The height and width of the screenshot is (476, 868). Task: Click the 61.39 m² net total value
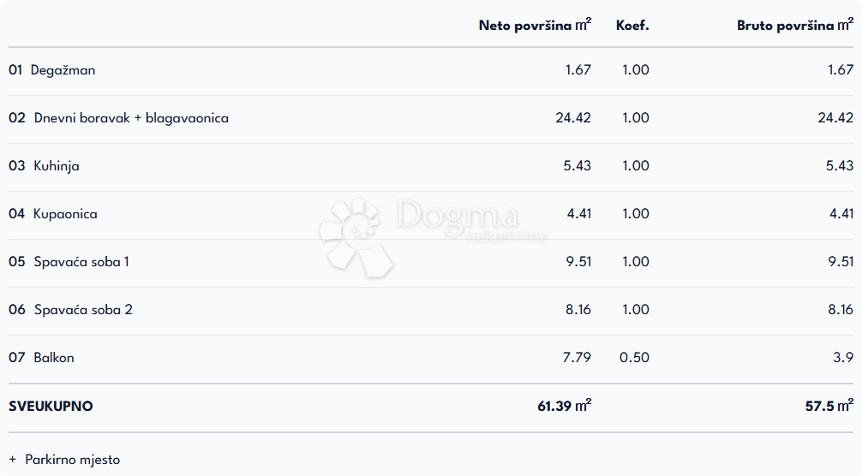564,407
